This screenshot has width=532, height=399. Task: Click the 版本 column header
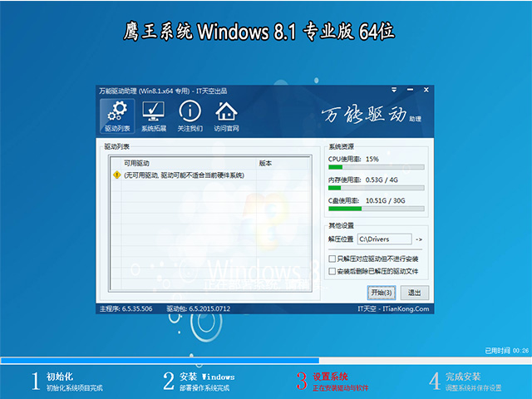(x=283, y=163)
